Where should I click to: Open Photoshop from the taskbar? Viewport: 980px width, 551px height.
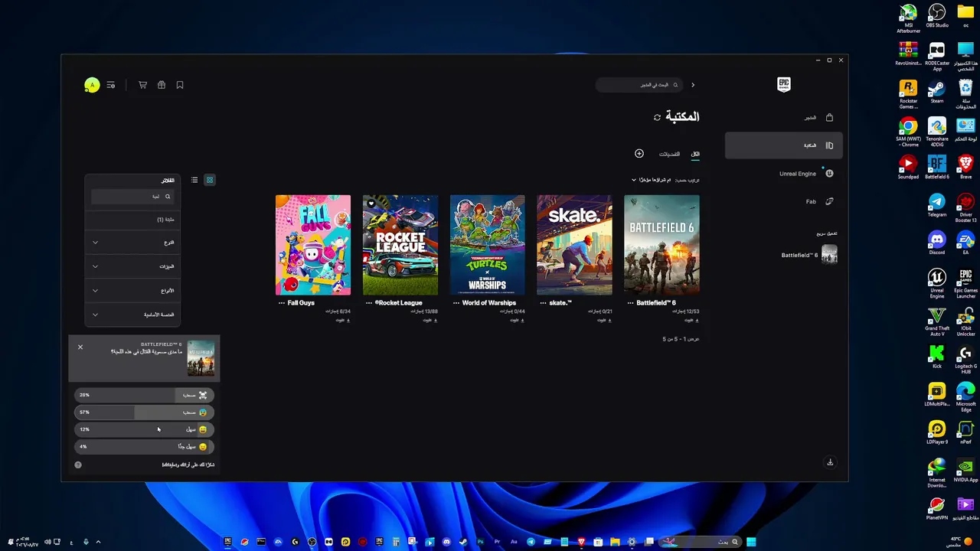[480, 542]
